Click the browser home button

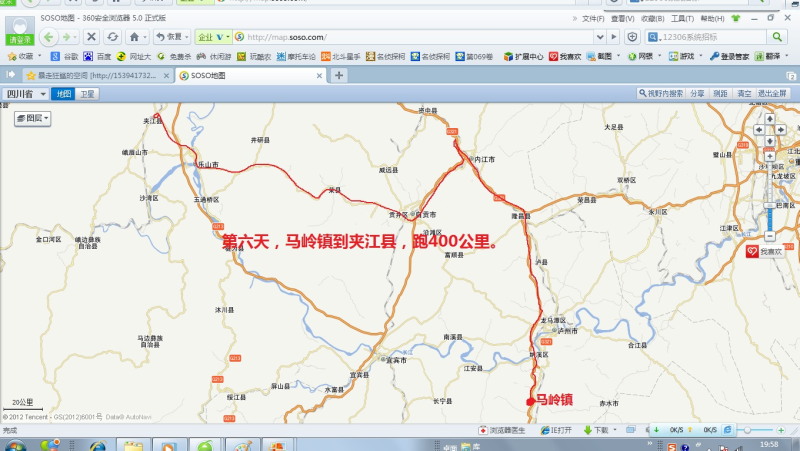(x=134, y=37)
